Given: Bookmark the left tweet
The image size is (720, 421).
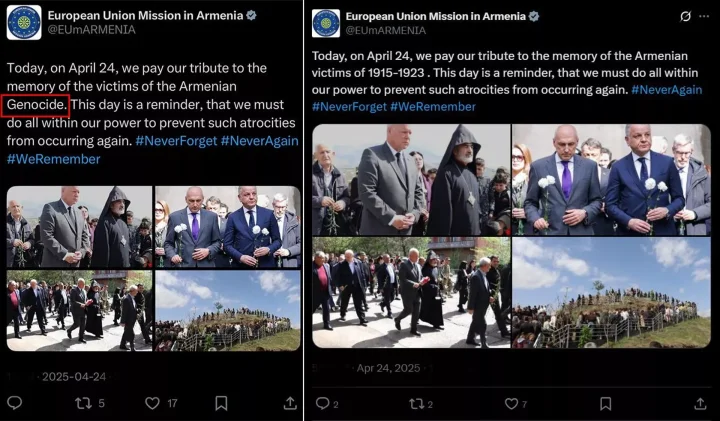Looking at the screenshot, I should tap(221, 403).
